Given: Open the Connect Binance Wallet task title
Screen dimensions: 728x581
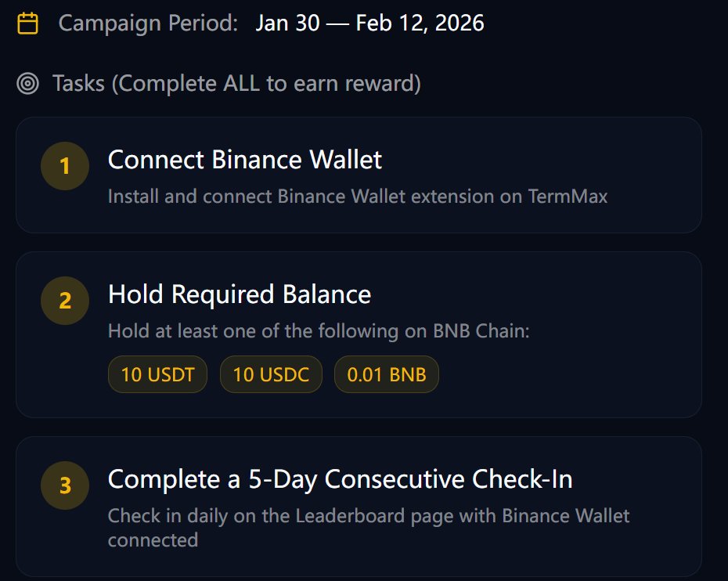Looking at the screenshot, I should [x=245, y=160].
